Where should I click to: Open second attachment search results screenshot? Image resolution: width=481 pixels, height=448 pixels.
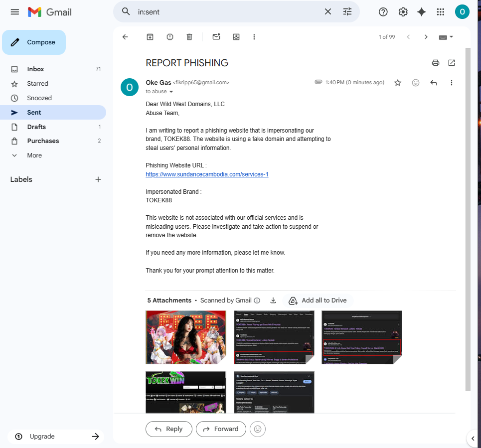coord(274,337)
